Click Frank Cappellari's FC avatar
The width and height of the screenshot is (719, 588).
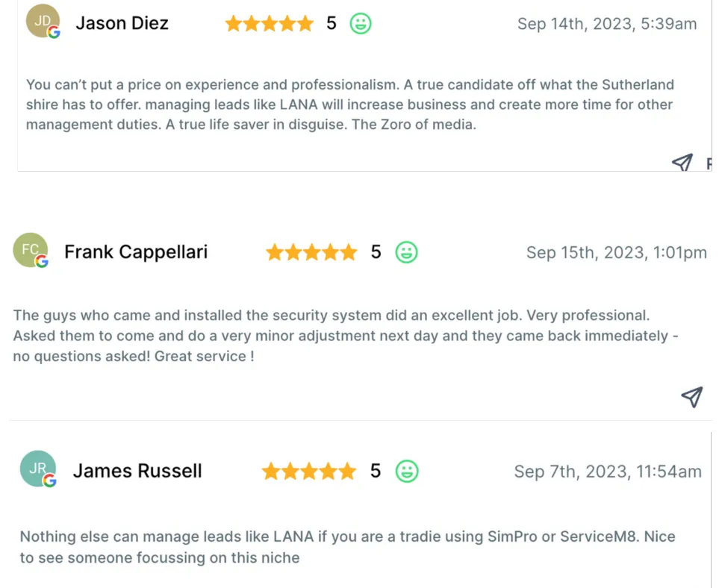(x=31, y=251)
